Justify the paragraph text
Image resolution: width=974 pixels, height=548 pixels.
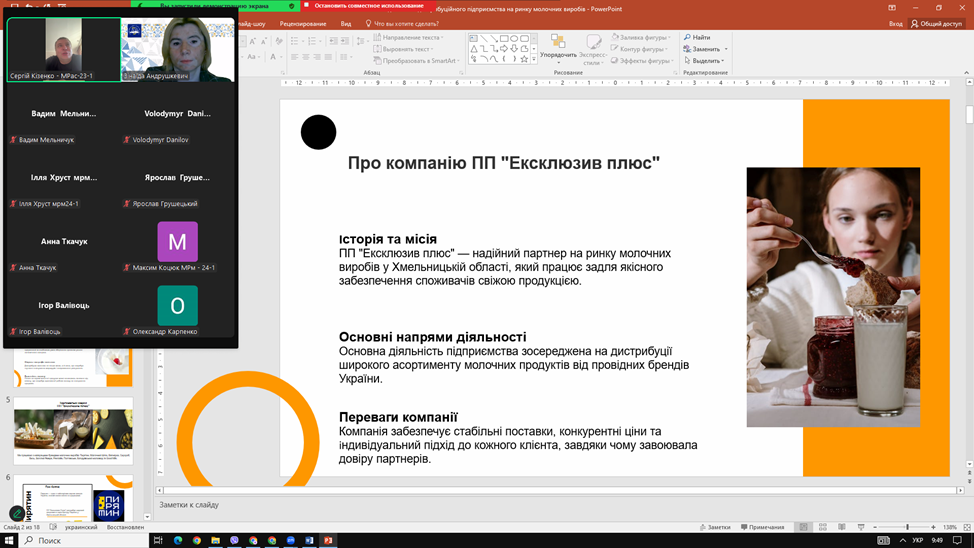click(328, 57)
